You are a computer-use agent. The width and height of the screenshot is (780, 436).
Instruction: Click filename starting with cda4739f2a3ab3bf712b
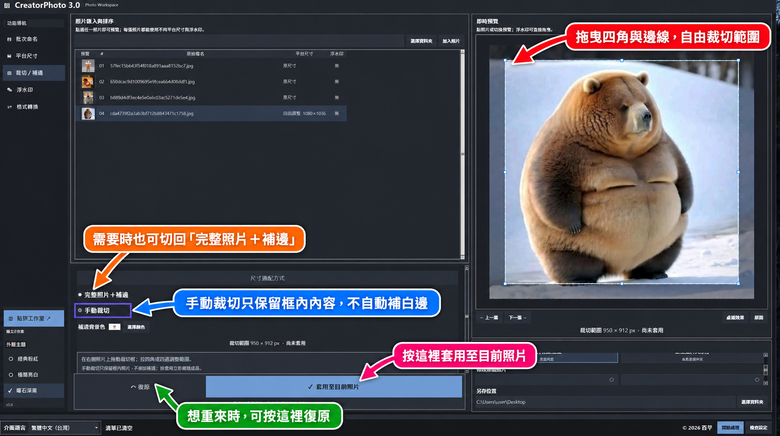pyautogui.click(x=151, y=113)
